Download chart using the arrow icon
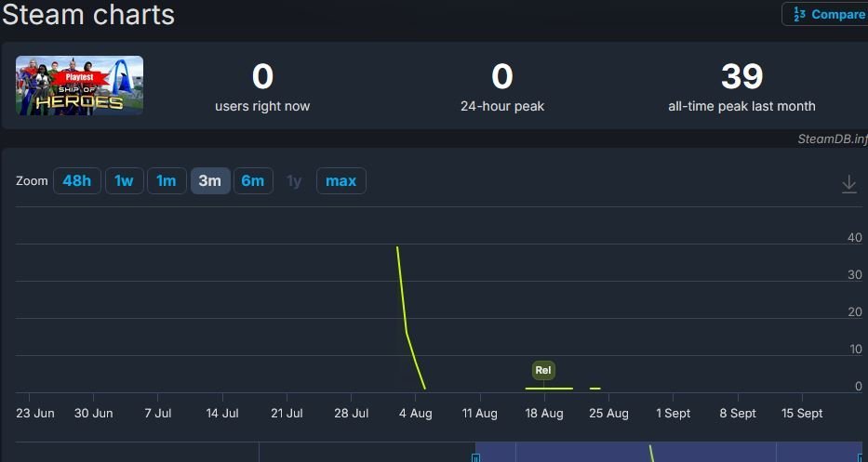The height and width of the screenshot is (462, 868). click(x=848, y=184)
